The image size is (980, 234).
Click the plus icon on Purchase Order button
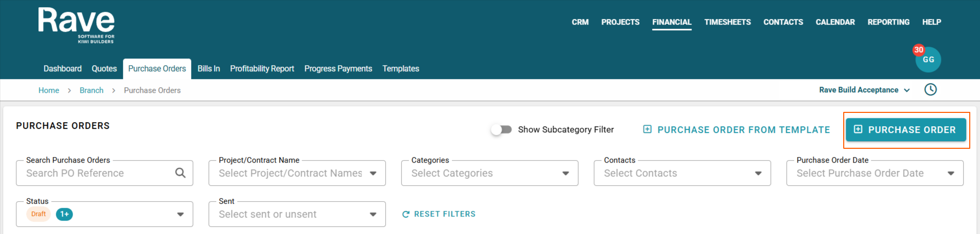858,129
